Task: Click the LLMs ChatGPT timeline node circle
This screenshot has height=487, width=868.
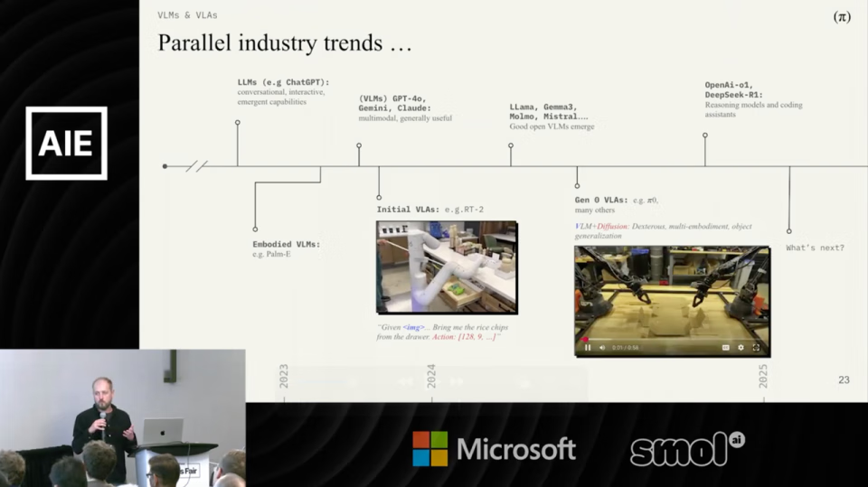Action: (238, 122)
